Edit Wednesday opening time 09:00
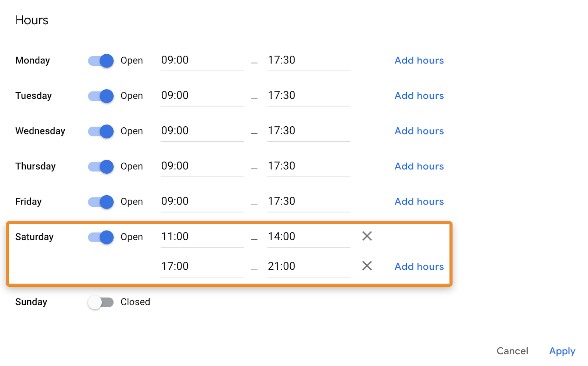This screenshot has height=366, width=588. [x=202, y=131]
